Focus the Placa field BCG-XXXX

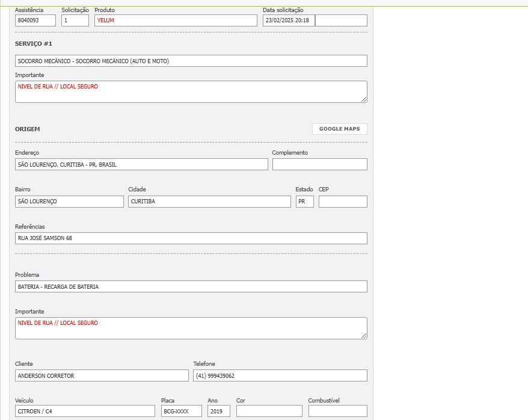[182, 411]
